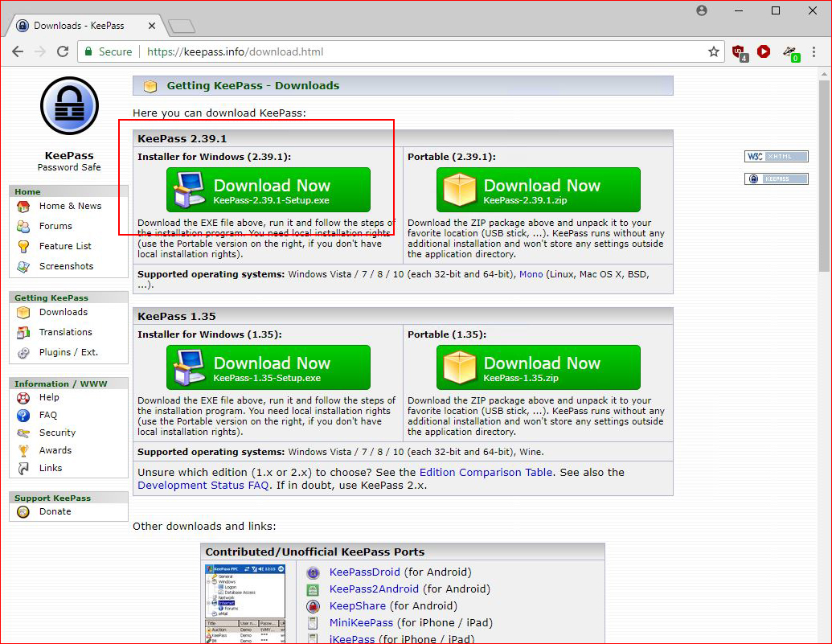Download KeePass-1.35.zip portable package
This screenshot has height=644, width=832.
(539, 367)
